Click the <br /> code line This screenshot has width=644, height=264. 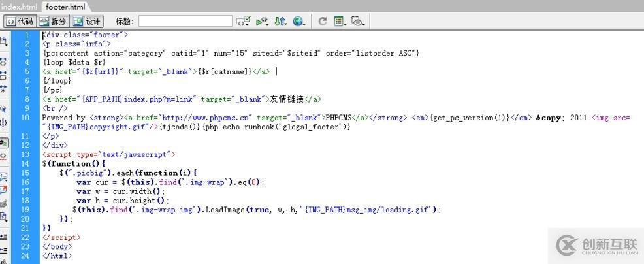click(x=55, y=108)
